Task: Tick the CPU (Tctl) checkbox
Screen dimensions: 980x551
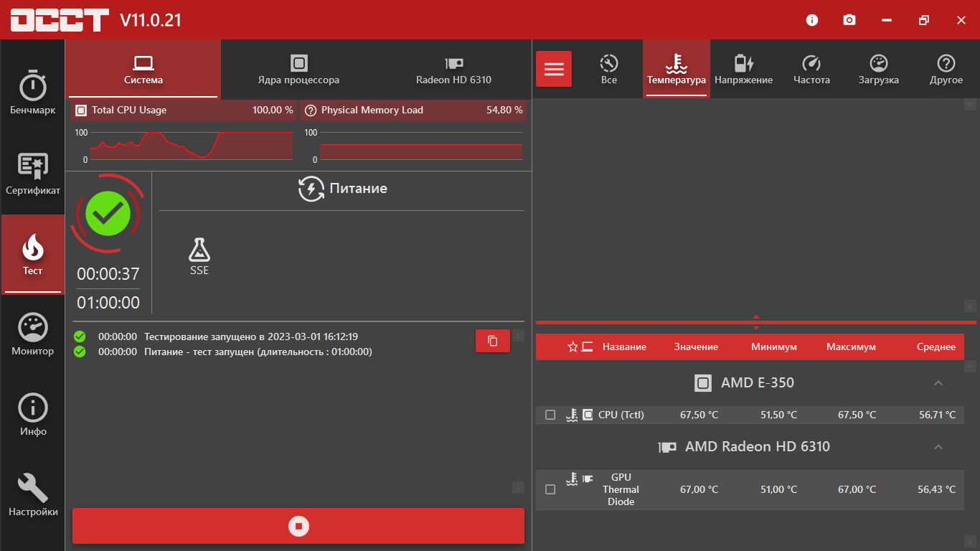Action: tap(550, 415)
